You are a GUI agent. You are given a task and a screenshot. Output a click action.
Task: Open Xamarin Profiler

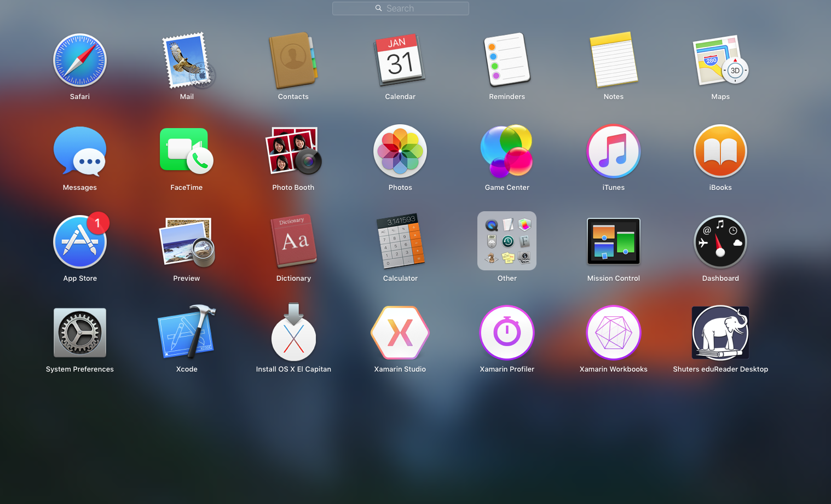click(507, 333)
